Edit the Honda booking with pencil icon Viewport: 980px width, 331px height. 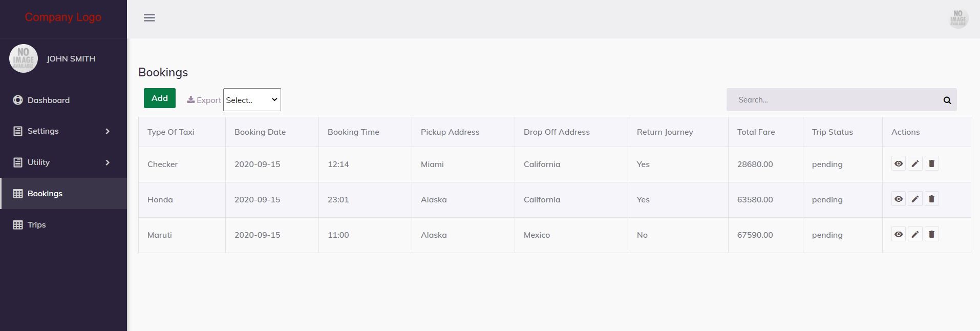coord(915,199)
